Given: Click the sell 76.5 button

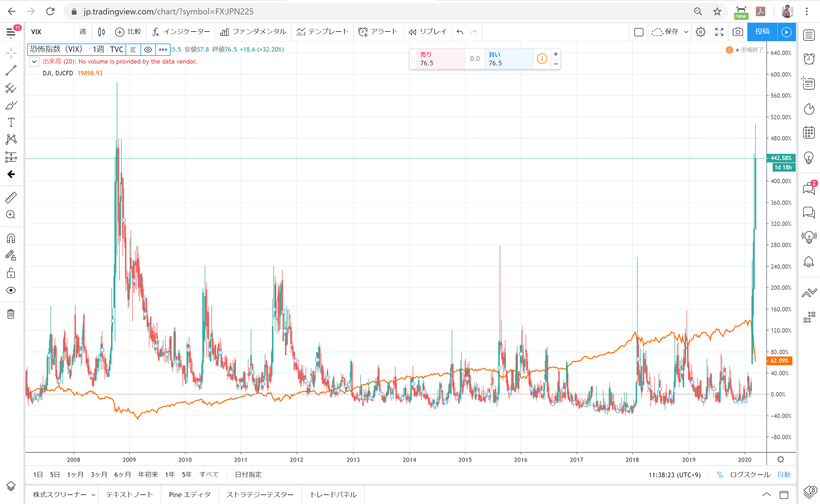Looking at the screenshot, I should point(441,59).
